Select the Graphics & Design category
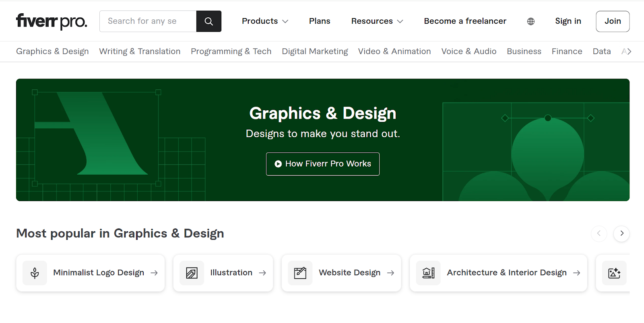 [x=52, y=51]
